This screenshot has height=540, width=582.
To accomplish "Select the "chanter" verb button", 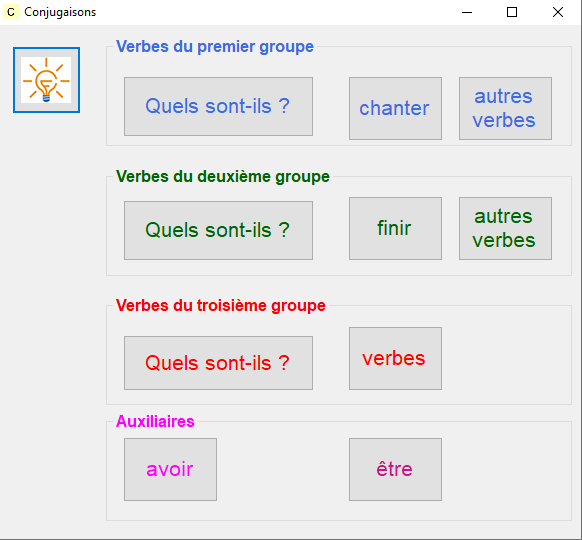I will pos(395,108).
